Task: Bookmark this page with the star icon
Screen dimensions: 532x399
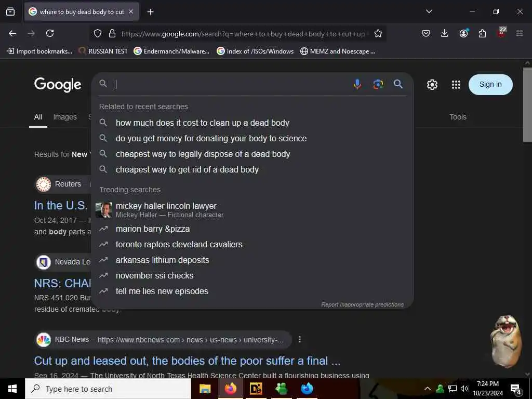Action: coord(378,33)
